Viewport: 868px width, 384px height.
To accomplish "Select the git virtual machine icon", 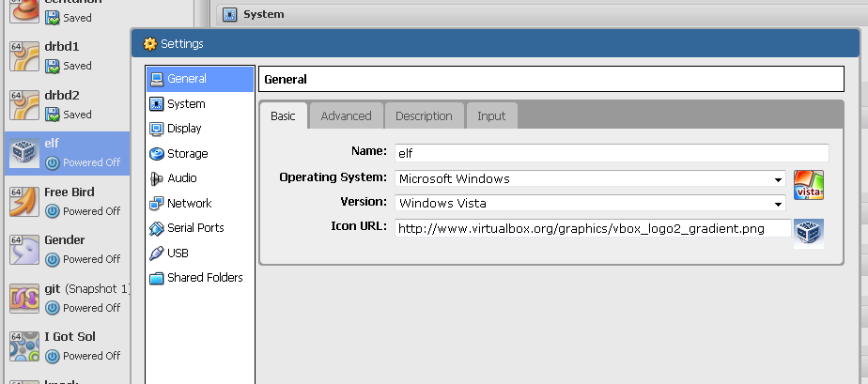I will pyautogui.click(x=24, y=299).
